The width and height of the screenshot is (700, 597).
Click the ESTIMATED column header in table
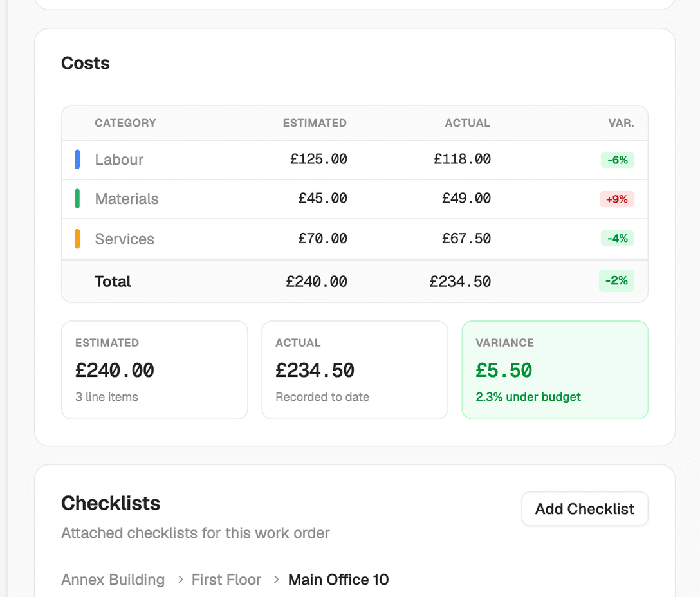click(315, 123)
